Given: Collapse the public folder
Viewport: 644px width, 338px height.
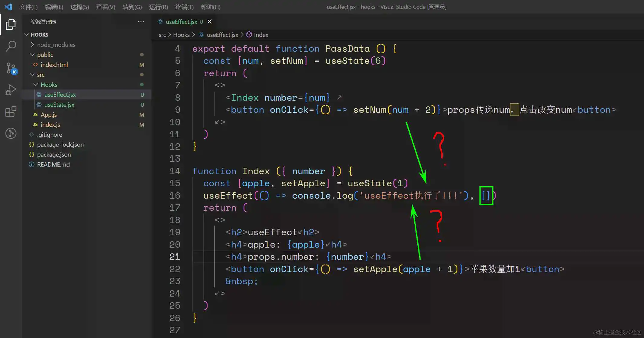Looking at the screenshot, I should pyautogui.click(x=32, y=55).
